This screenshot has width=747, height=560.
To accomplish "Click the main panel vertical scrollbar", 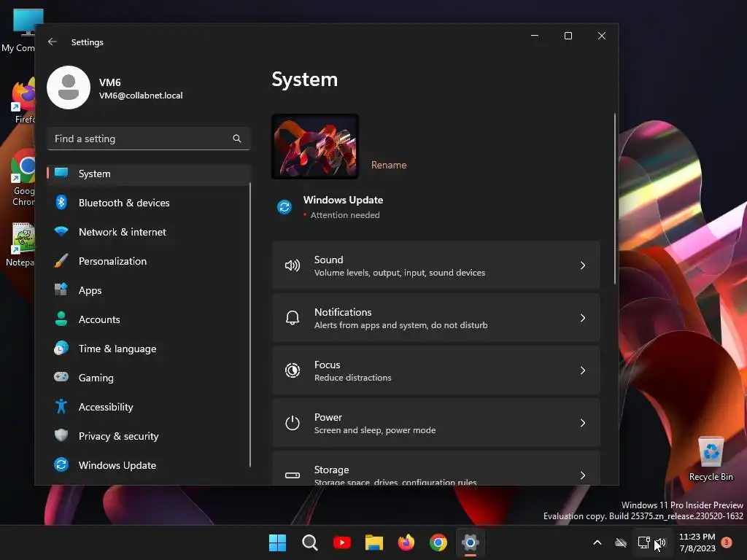I will tap(614, 198).
